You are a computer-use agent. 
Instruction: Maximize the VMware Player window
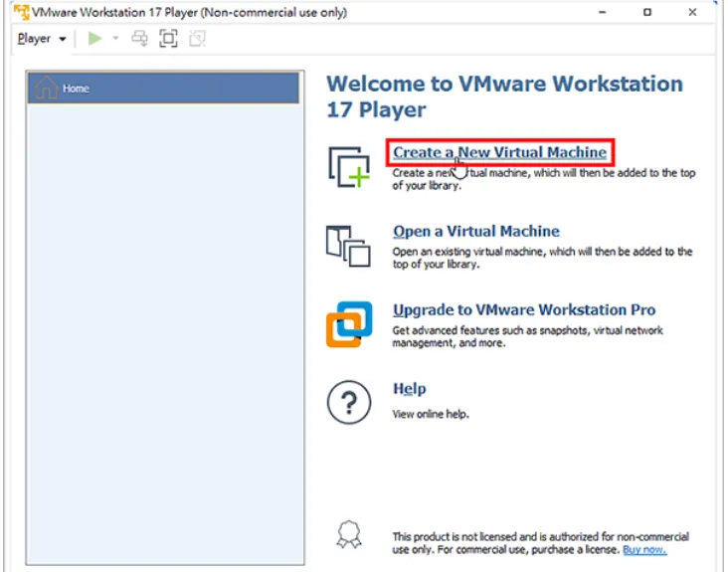[647, 12]
